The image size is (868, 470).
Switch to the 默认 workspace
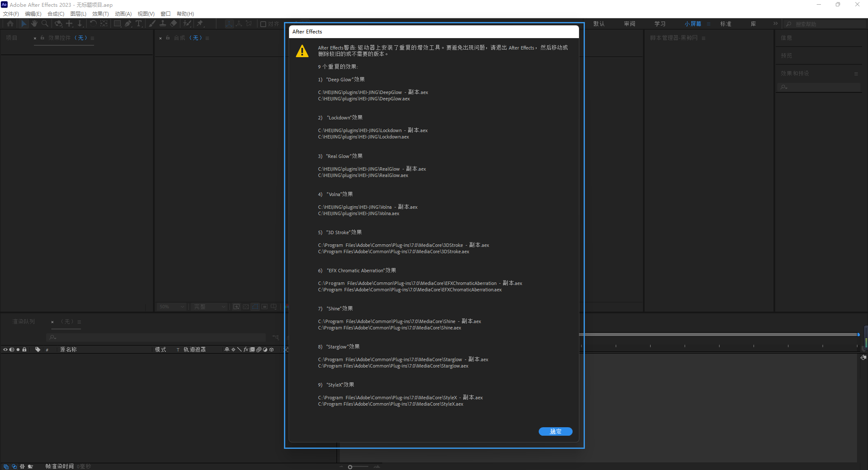pyautogui.click(x=599, y=24)
